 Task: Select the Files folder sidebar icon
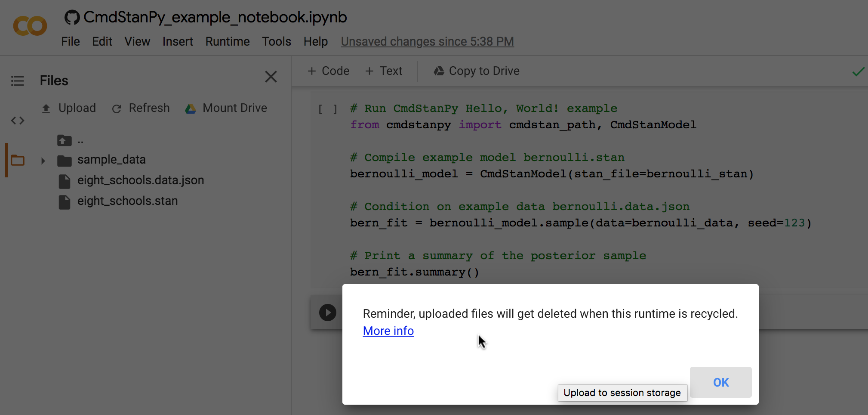(17, 160)
